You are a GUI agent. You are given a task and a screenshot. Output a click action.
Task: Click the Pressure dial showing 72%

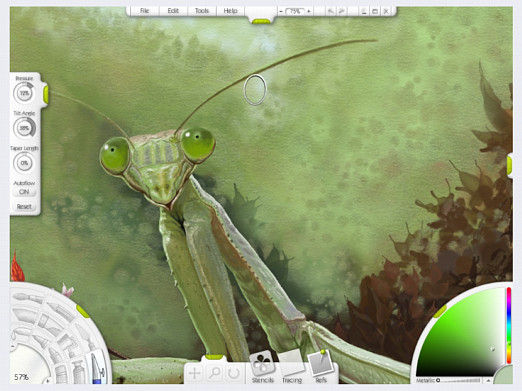pyautogui.click(x=24, y=93)
